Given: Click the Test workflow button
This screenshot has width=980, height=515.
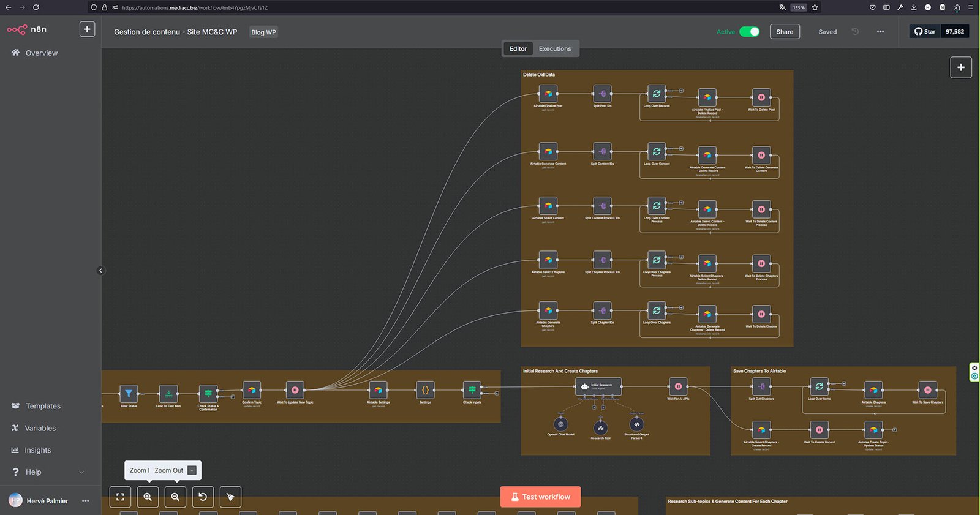Looking at the screenshot, I should coord(540,497).
